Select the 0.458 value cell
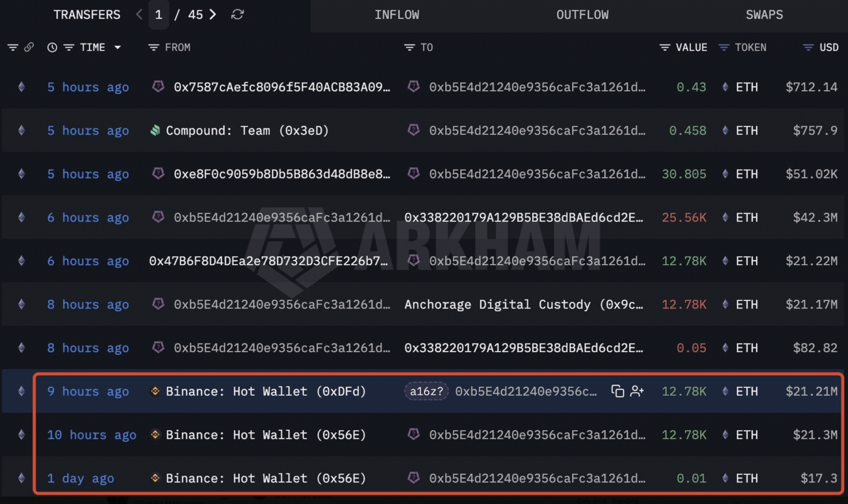This screenshot has height=504, width=848. pos(688,130)
